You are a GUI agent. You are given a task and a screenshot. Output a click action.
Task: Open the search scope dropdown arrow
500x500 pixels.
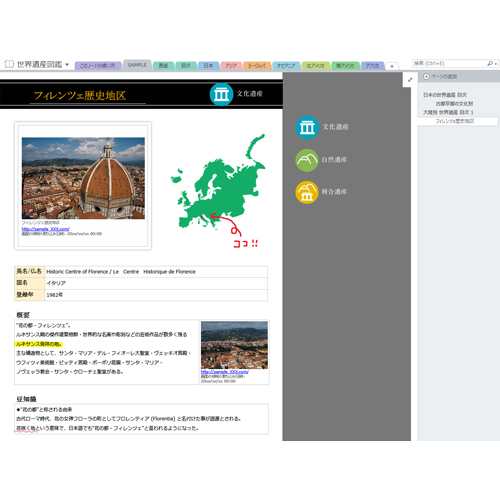(496, 64)
